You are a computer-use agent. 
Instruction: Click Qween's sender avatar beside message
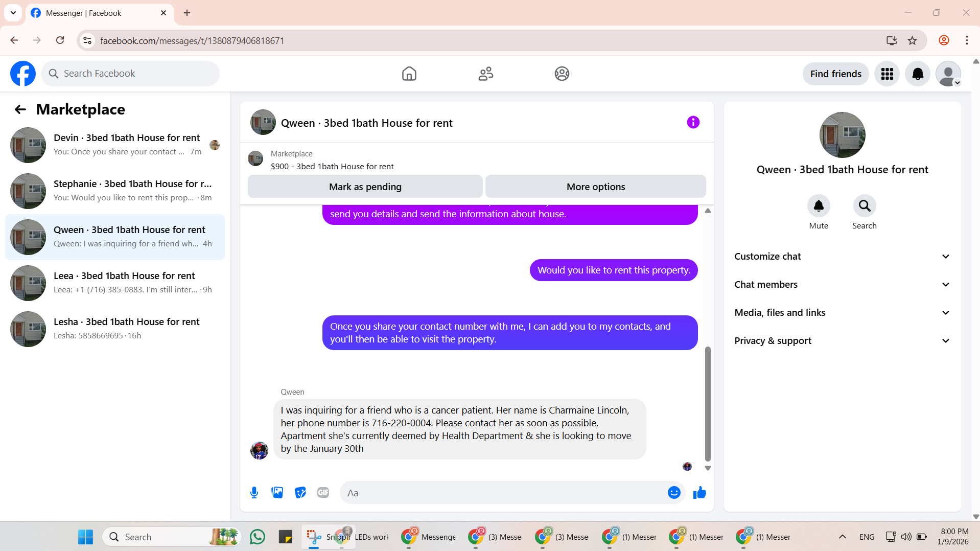pos(259,451)
